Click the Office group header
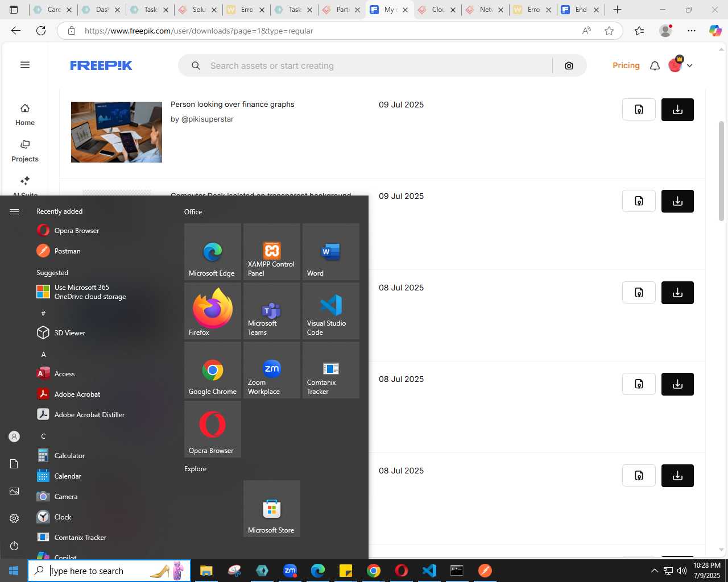728x582 pixels. coord(193,212)
